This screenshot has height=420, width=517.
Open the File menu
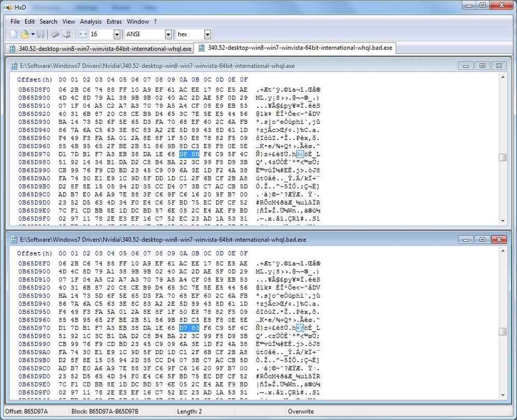coord(15,21)
